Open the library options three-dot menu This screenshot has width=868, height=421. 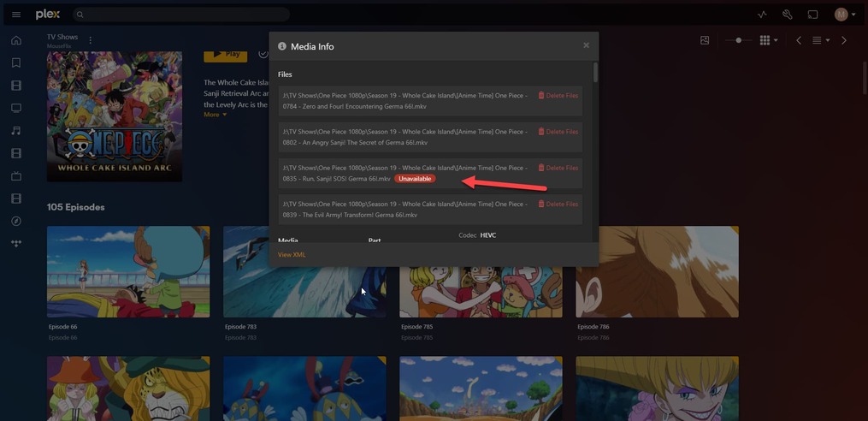pos(91,40)
